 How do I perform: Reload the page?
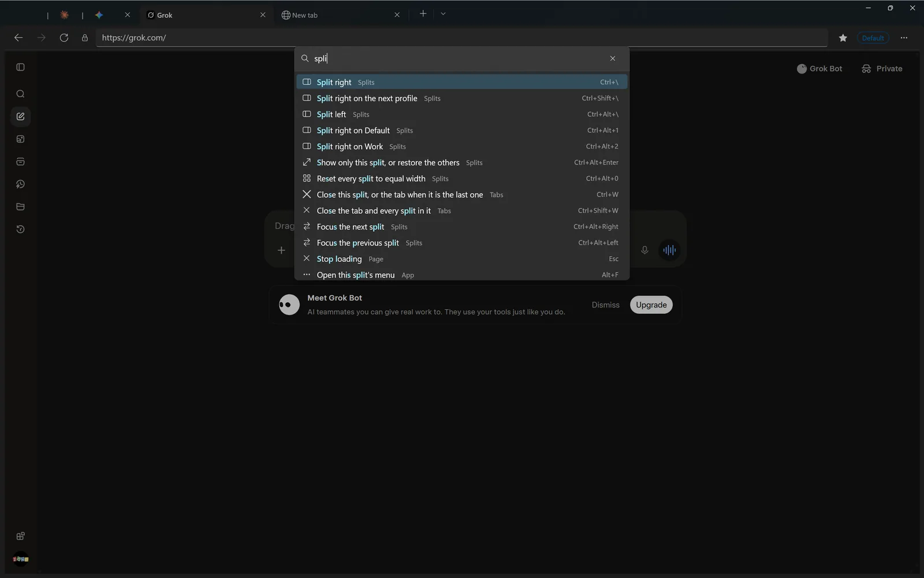[64, 38]
